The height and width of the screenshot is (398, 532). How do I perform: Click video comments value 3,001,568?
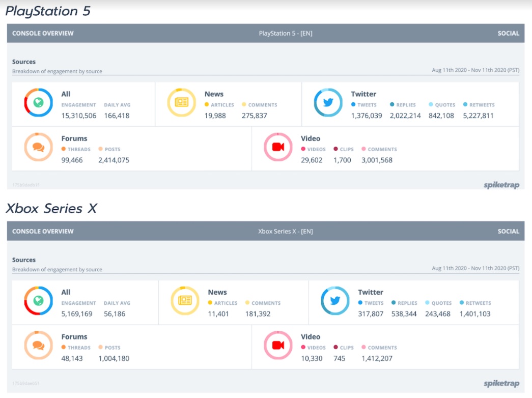(x=377, y=160)
